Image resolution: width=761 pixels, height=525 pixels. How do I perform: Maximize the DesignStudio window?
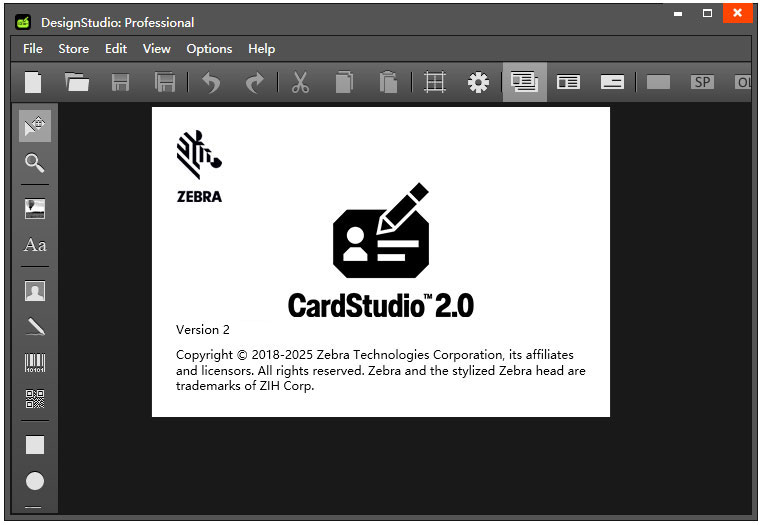(708, 14)
